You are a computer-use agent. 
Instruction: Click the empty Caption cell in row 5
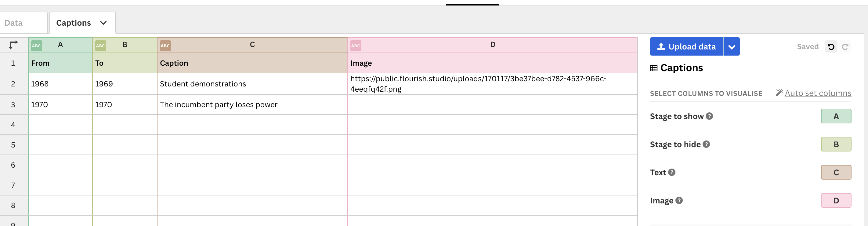pyautogui.click(x=252, y=145)
